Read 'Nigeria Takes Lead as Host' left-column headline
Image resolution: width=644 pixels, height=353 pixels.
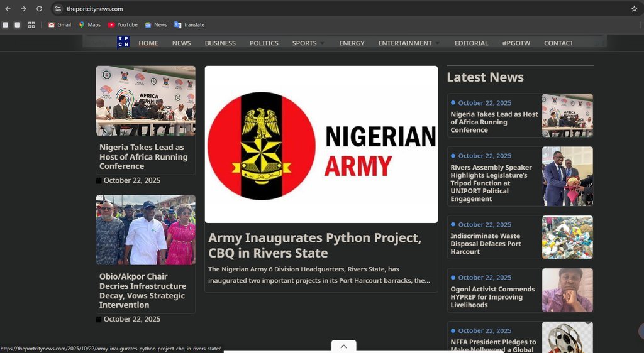143,156
